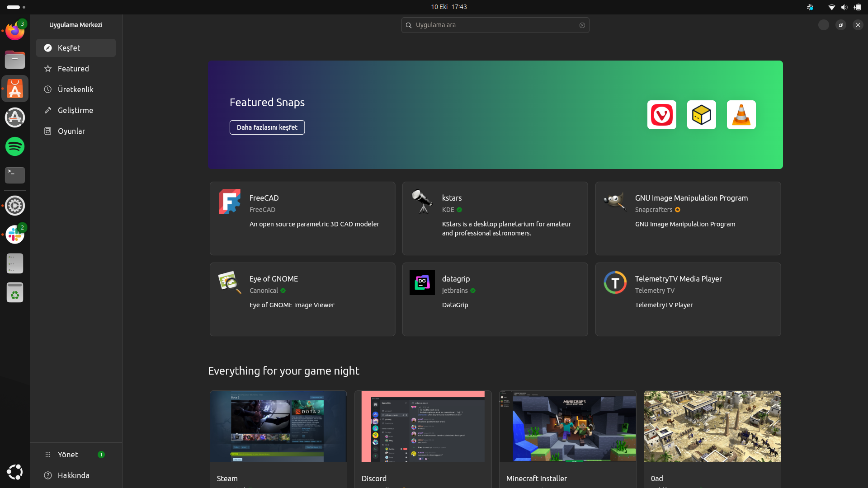
Task: Open the datagrip app icon
Action: [422, 282]
